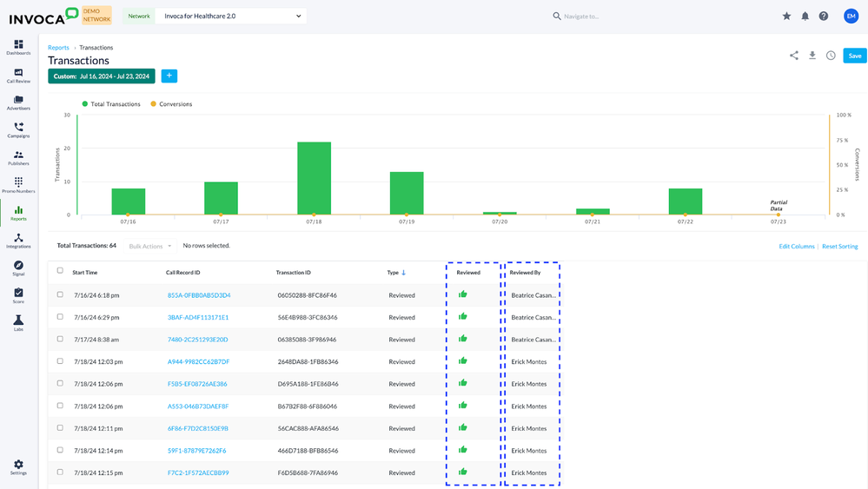
Task: Open Settings gear in sidebar
Action: (x=18, y=467)
